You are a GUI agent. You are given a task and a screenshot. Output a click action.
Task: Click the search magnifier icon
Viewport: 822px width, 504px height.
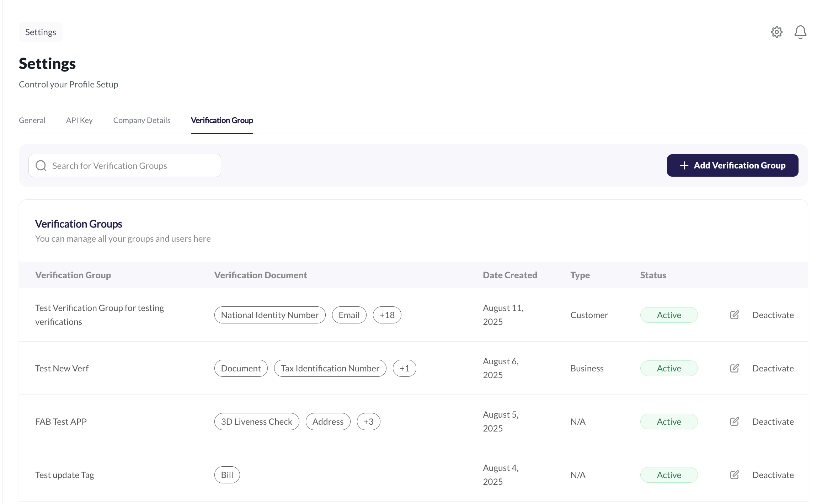pos(41,165)
